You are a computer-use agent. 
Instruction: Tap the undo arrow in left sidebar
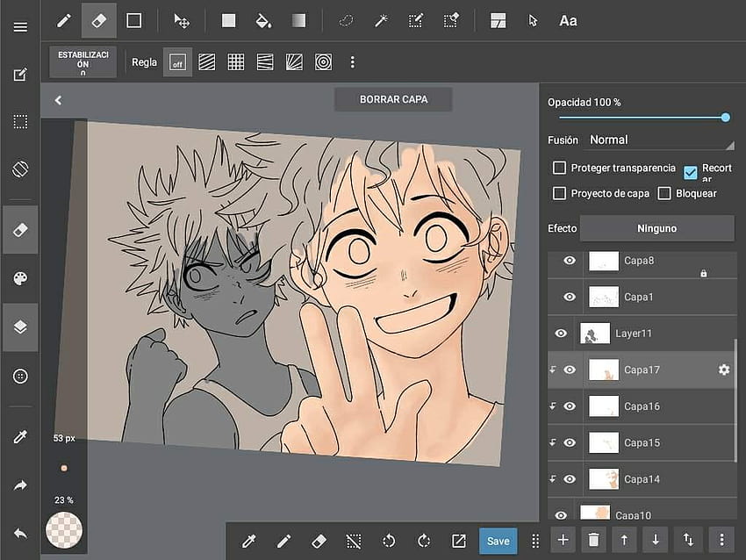pos(20,534)
